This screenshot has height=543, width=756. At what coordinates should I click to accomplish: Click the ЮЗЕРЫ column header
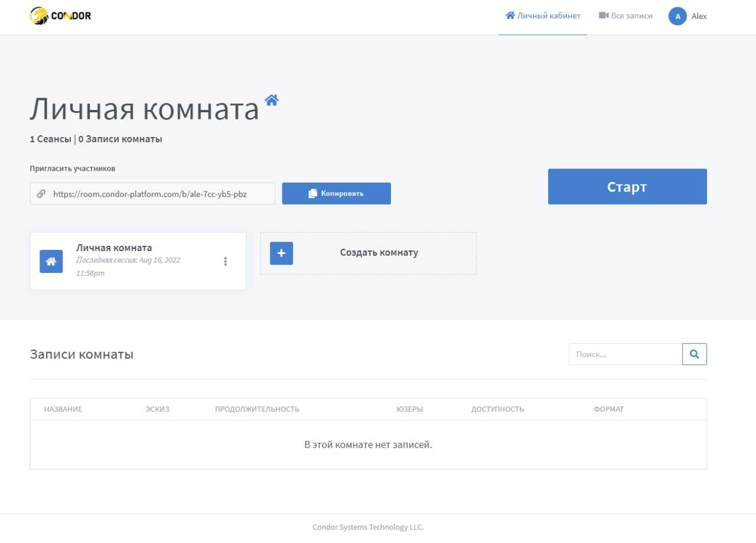tap(410, 409)
